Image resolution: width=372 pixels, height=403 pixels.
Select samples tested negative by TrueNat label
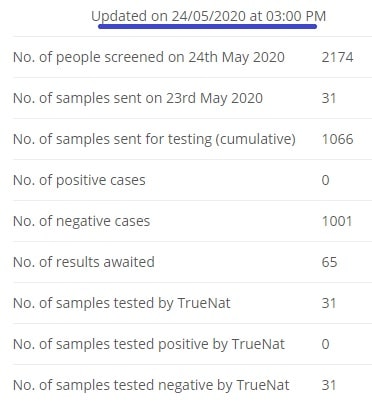[151, 385]
